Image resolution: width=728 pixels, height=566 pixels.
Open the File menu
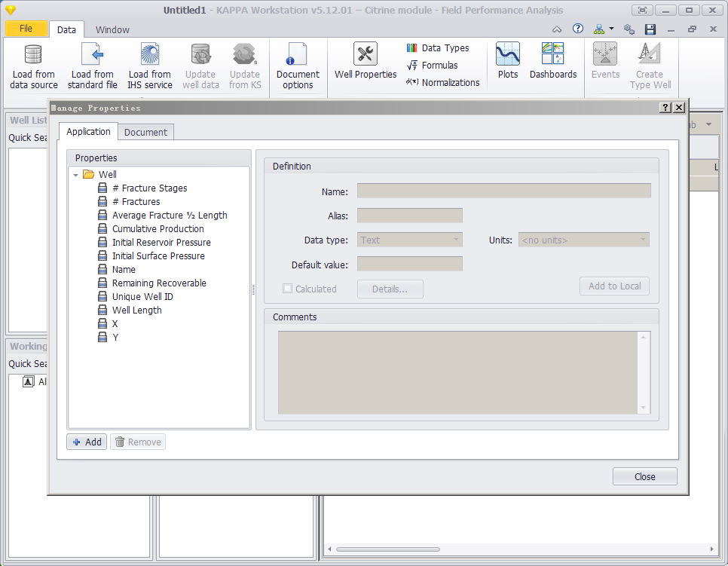[26, 29]
